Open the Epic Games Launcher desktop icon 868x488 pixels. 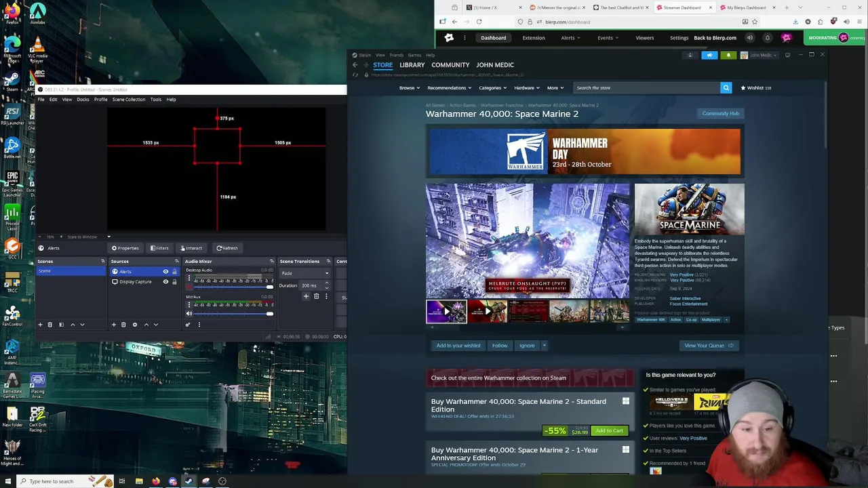click(x=12, y=182)
